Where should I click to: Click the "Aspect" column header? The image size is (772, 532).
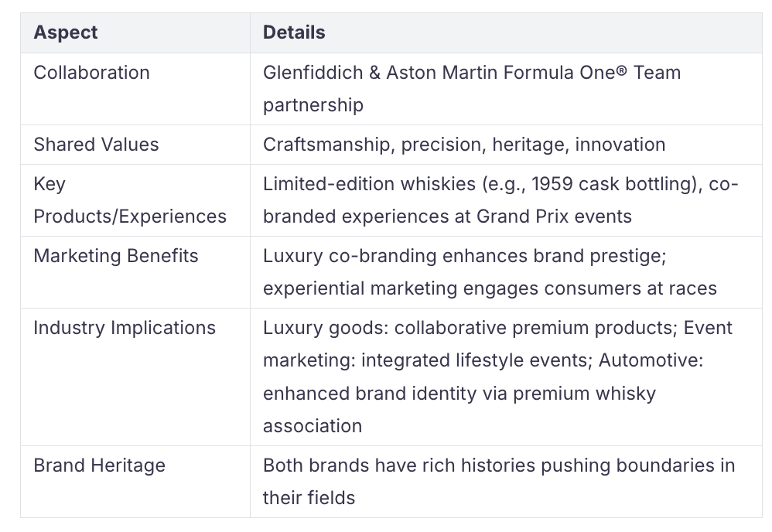point(66,32)
